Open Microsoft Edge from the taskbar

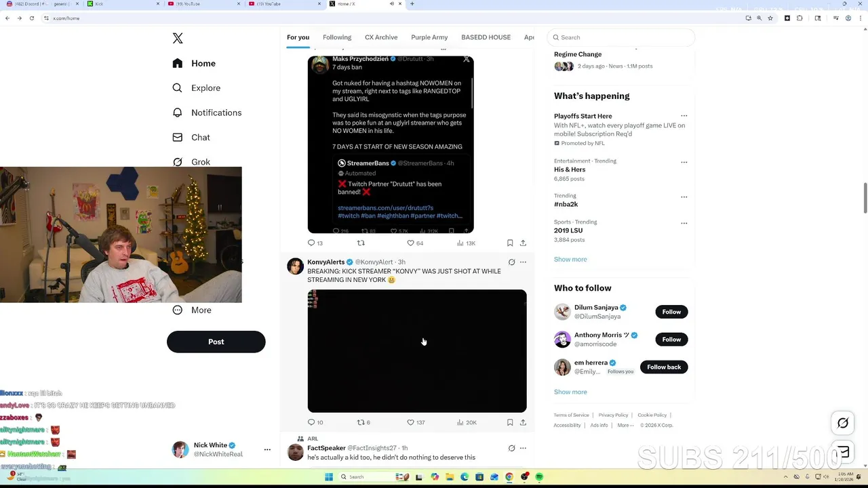(465, 477)
